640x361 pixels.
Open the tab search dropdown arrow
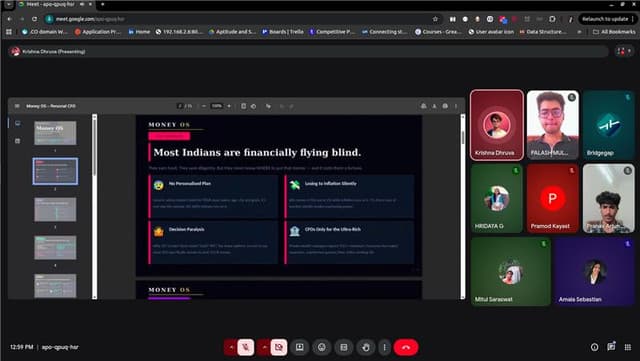[8, 4]
